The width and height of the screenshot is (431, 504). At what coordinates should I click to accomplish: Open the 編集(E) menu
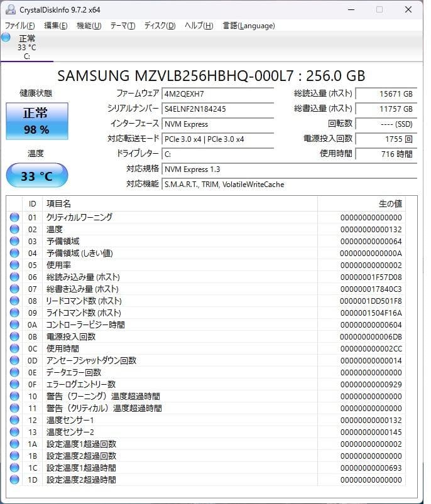(56, 26)
